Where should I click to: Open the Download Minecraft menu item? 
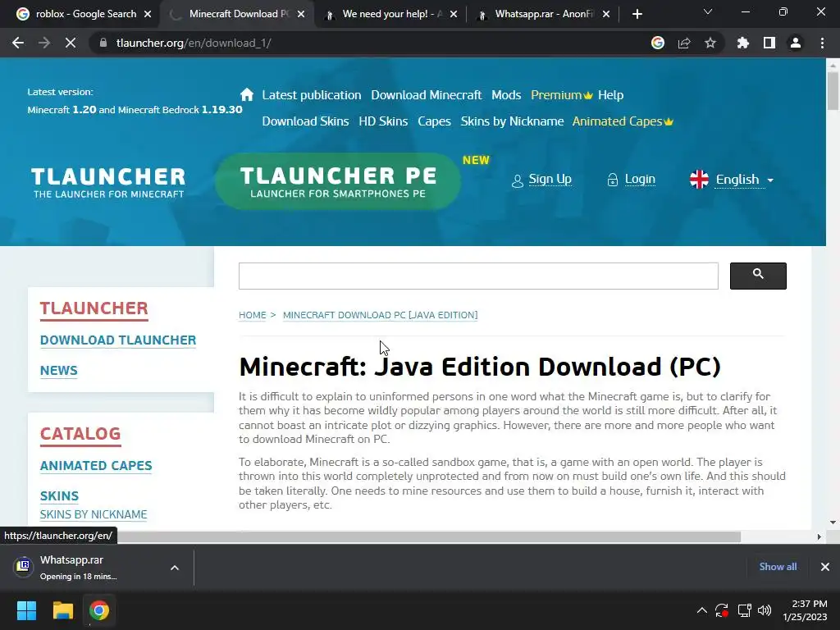(x=427, y=95)
